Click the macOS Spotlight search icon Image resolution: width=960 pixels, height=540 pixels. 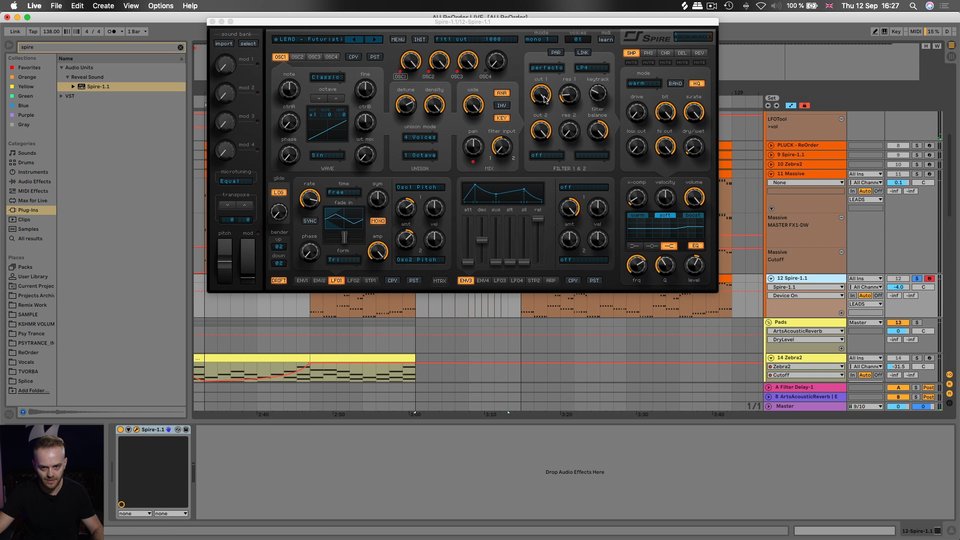click(913, 6)
